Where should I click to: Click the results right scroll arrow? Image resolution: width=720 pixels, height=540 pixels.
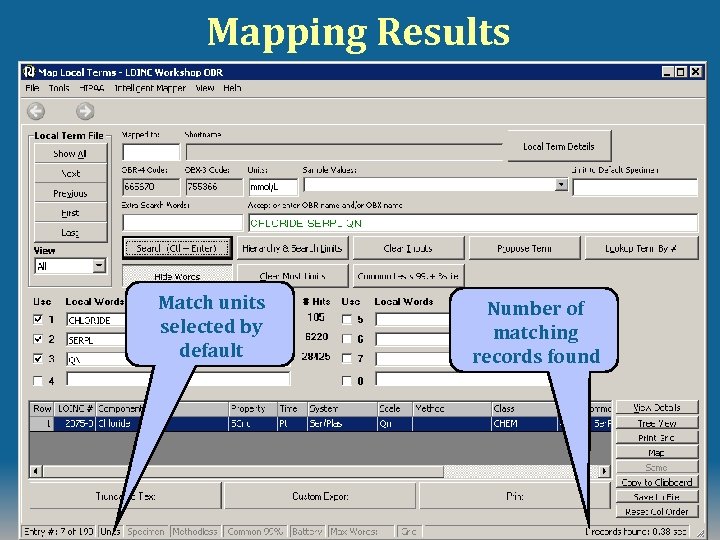[604, 471]
